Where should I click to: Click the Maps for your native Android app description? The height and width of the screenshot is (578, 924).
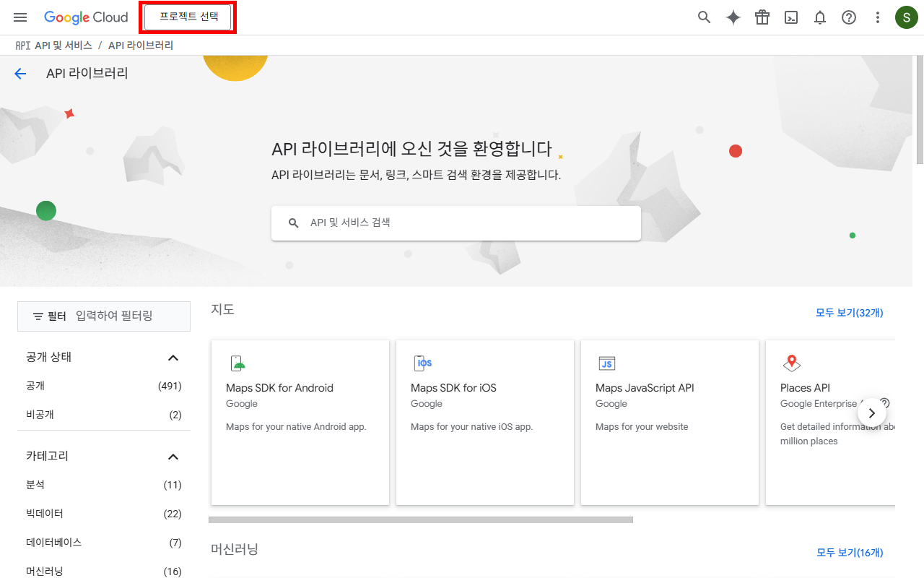coord(296,427)
